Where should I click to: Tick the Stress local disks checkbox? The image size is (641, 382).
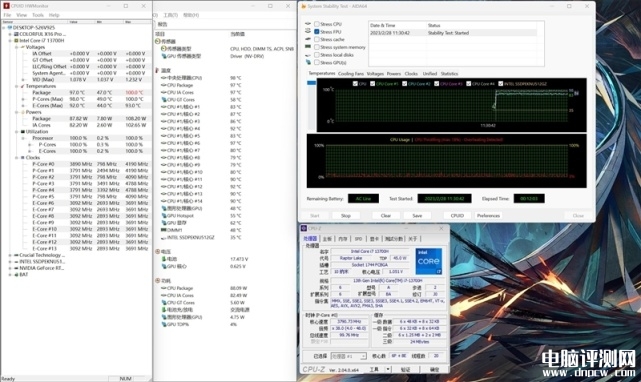[x=316, y=55]
